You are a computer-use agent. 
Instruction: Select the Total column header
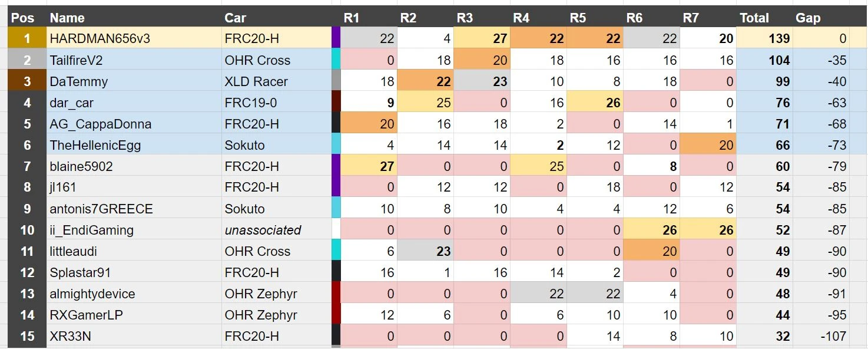pos(764,18)
